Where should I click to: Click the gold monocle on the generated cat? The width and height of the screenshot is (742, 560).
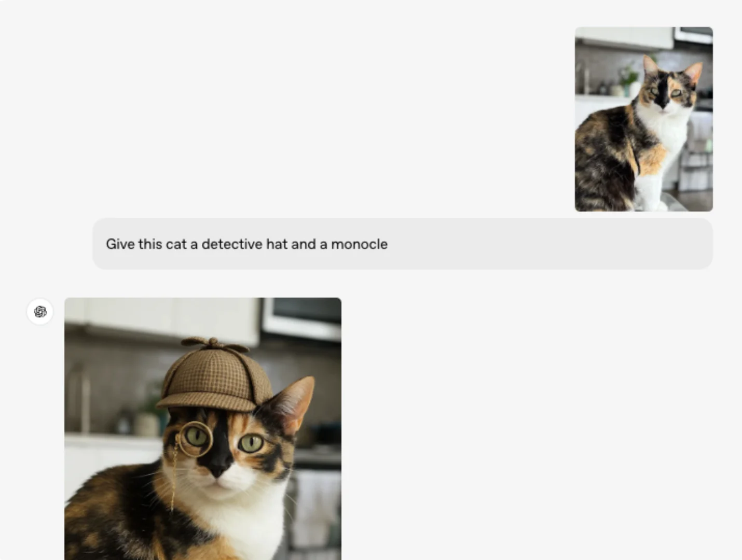coord(196,439)
